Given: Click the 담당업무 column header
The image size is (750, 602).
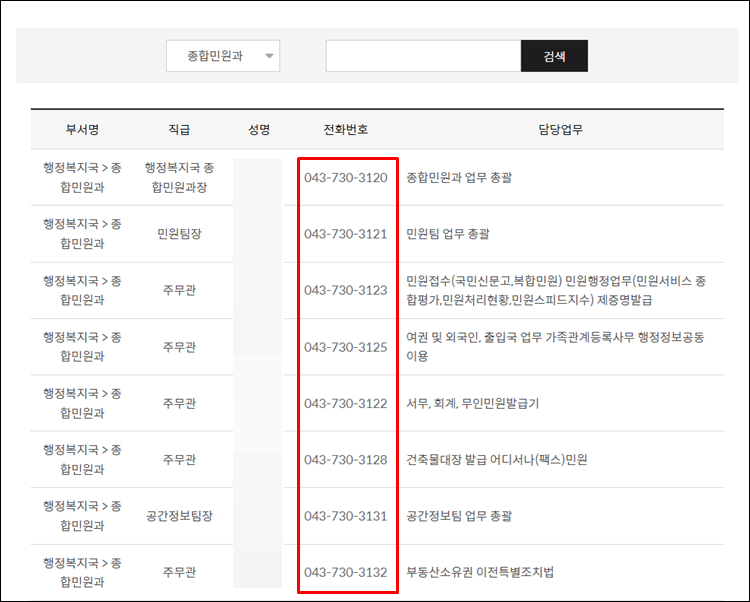Looking at the screenshot, I should point(561,130).
